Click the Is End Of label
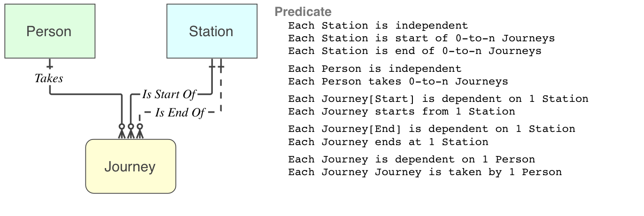 tap(179, 113)
